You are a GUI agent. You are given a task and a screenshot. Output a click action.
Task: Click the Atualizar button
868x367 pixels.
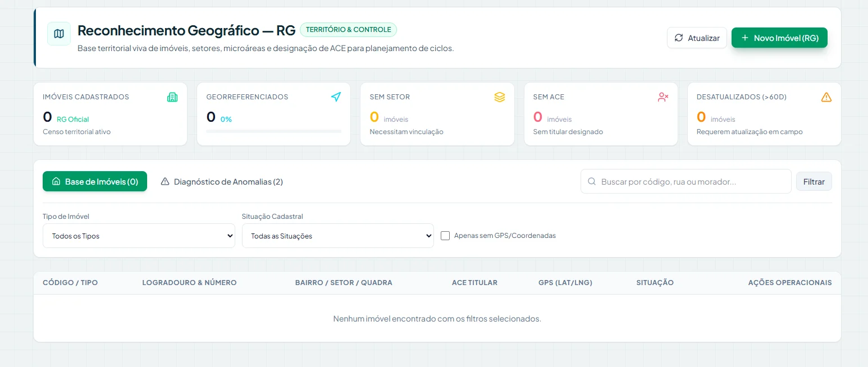click(697, 38)
